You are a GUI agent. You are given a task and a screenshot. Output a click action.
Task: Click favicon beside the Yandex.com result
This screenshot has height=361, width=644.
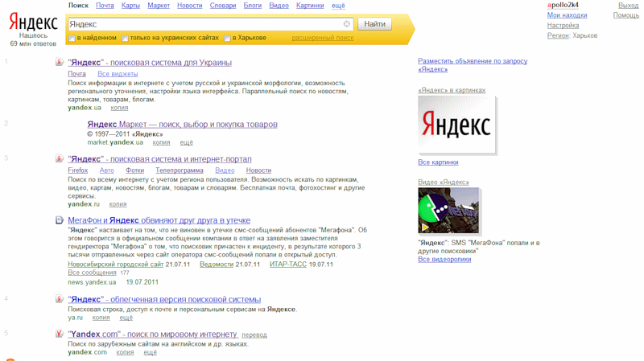coord(60,334)
